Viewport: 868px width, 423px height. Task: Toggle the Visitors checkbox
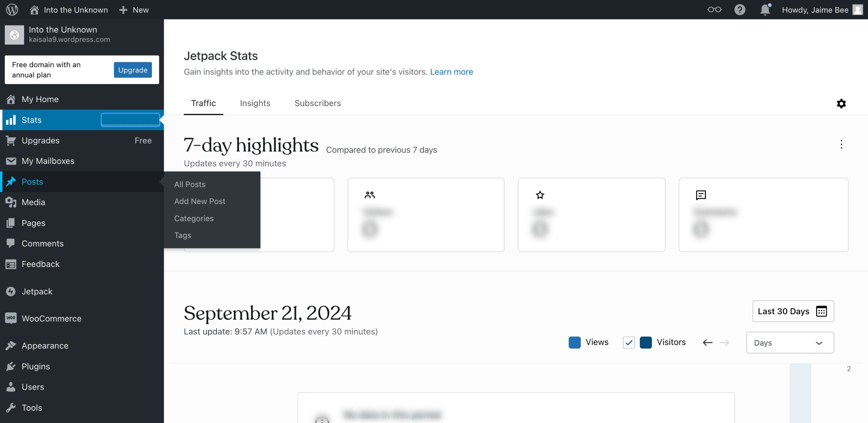click(x=629, y=342)
